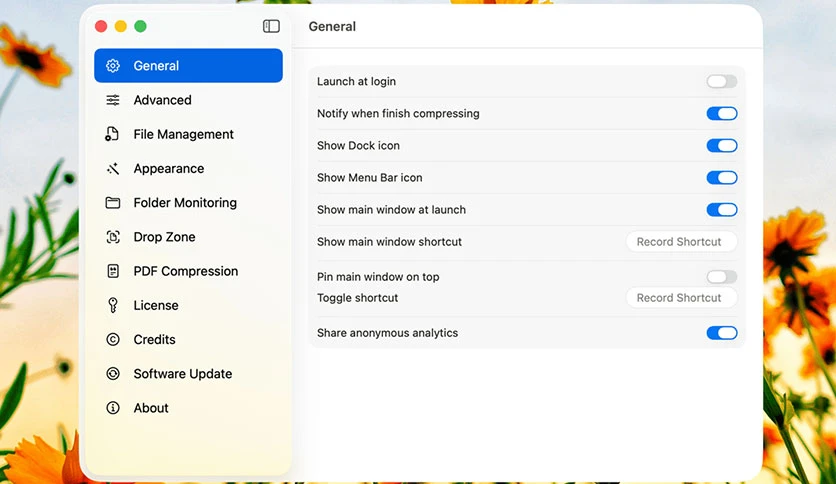The height and width of the screenshot is (484, 836).
Task: Minimize window with the yellow button
Action: 120,26
